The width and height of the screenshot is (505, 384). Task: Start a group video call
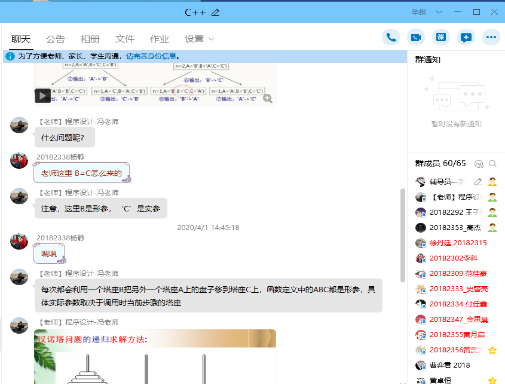(x=416, y=37)
